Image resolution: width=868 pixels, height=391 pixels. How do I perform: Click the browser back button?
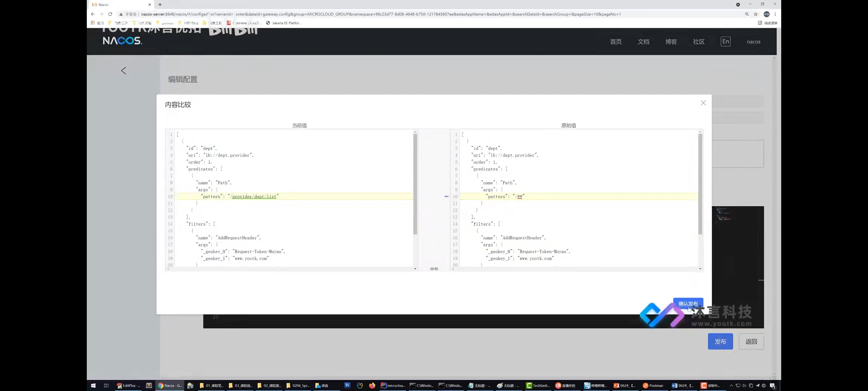coord(93,14)
